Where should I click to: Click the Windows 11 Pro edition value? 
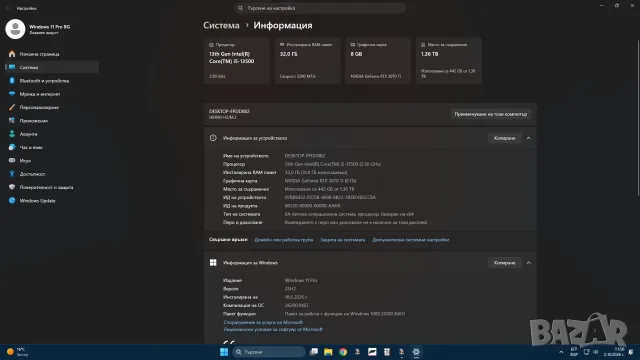click(x=301, y=280)
